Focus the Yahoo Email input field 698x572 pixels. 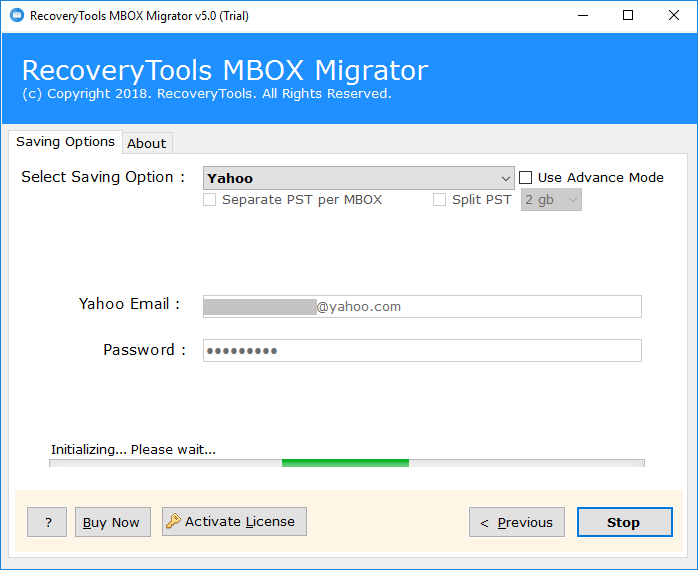pos(422,306)
